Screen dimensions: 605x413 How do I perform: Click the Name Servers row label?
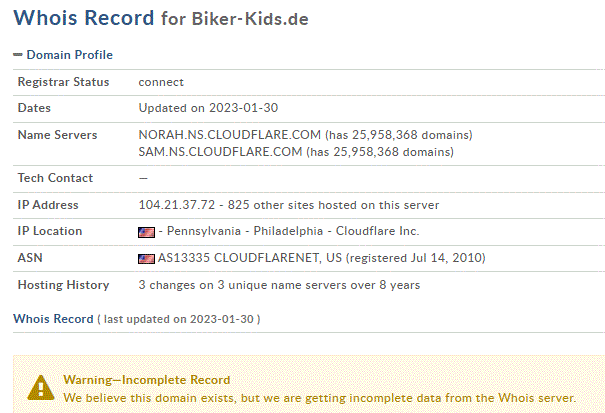[x=57, y=135]
